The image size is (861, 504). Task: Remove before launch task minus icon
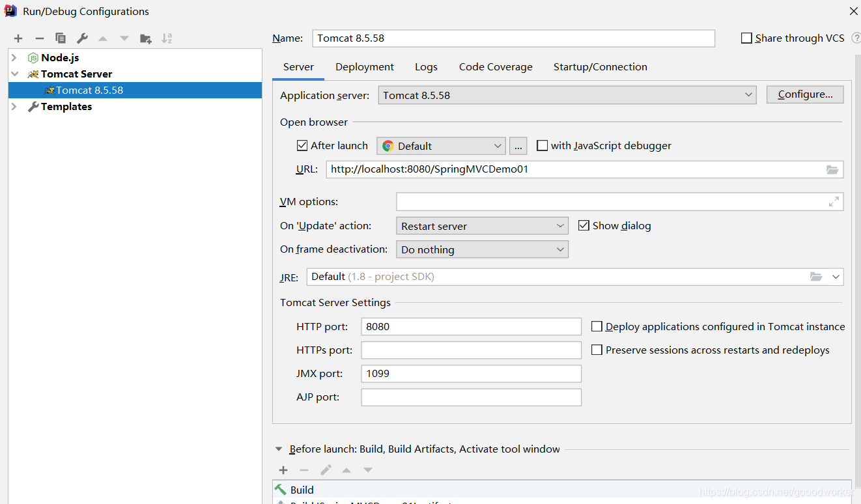click(x=304, y=470)
